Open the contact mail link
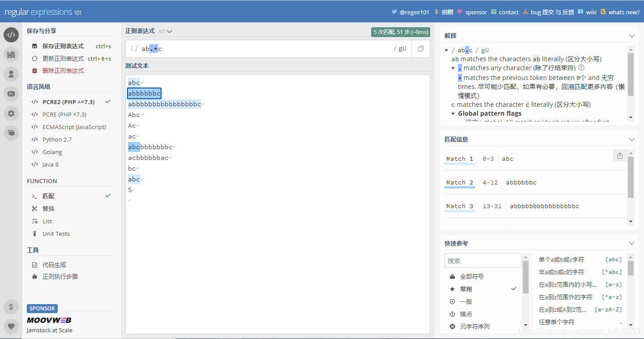 (x=505, y=12)
